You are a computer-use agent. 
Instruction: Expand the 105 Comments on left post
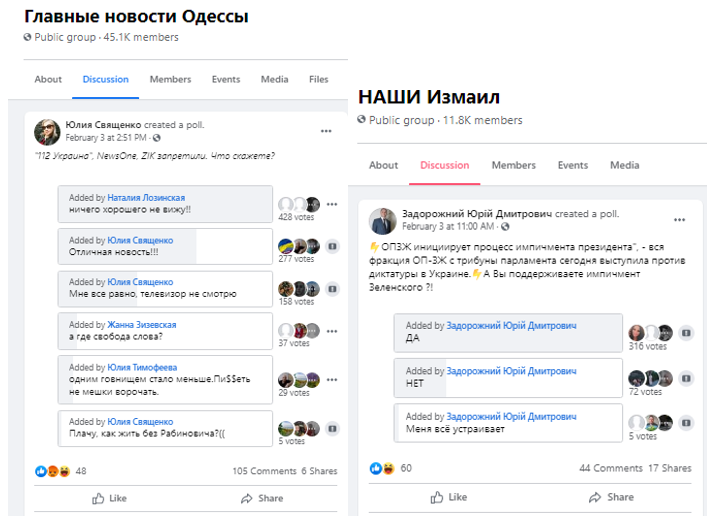point(264,471)
